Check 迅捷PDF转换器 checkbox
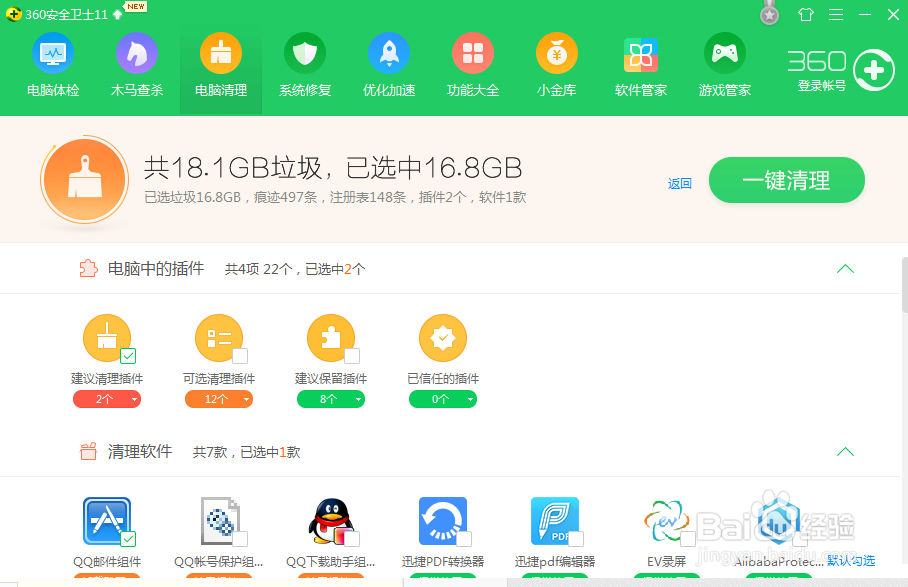 [463, 539]
